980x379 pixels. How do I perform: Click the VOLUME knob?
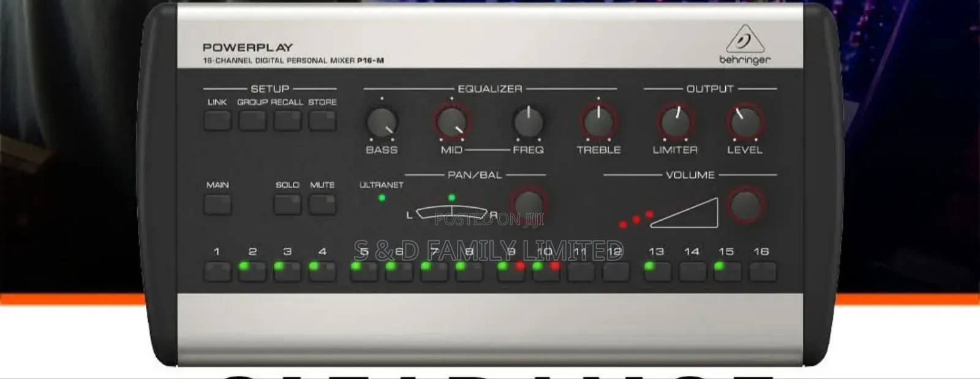tap(745, 205)
